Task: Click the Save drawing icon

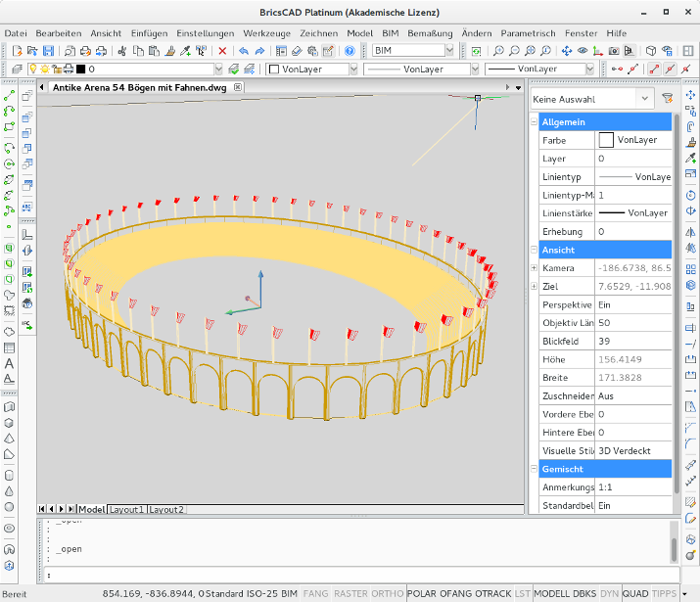Action: [48, 51]
